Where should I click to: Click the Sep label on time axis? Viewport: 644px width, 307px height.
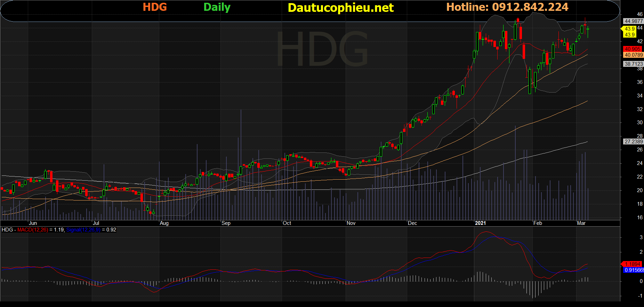(x=226, y=223)
